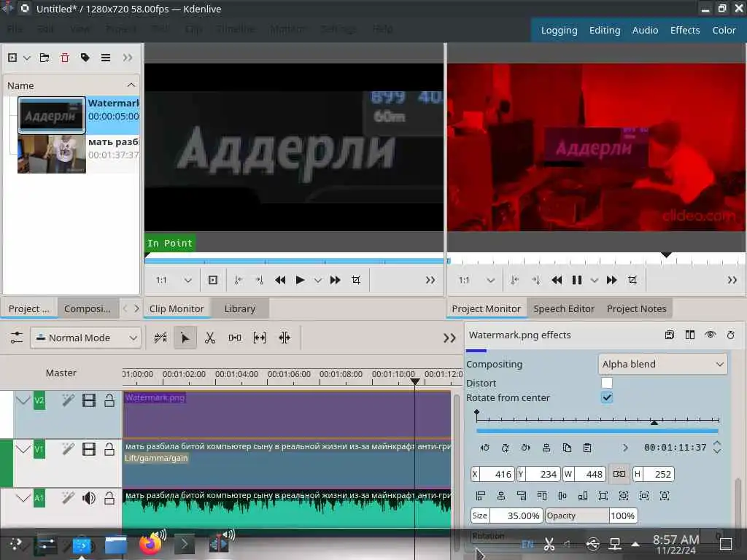Rewind in the project monitor
This screenshot has width=747, height=560.
(557, 280)
